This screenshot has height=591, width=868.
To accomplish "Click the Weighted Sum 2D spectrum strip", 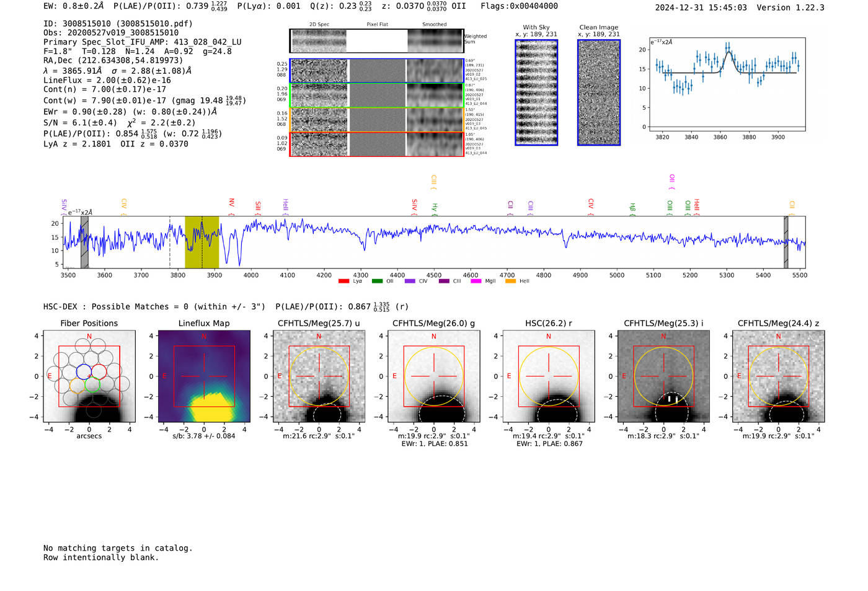I will (x=377, y=41).
